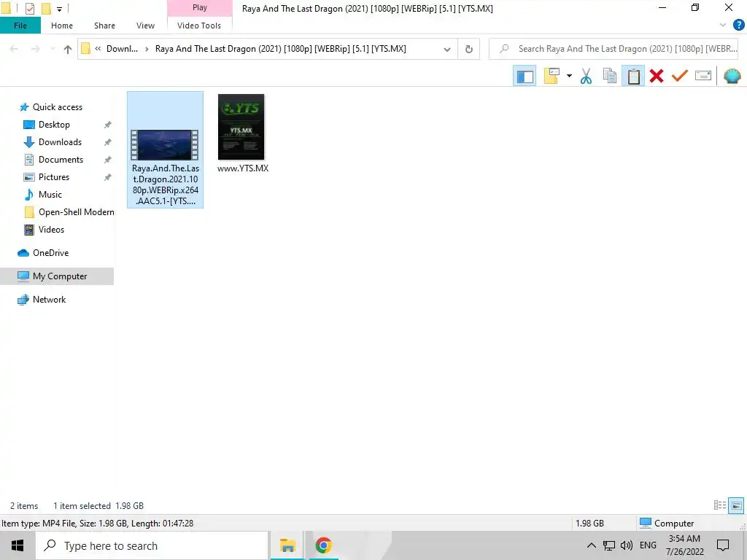Image resolution: width=747 pixels, height=560 pixels.
Task: Click the pin icon next to Pictures
Action: coord(108,177)
